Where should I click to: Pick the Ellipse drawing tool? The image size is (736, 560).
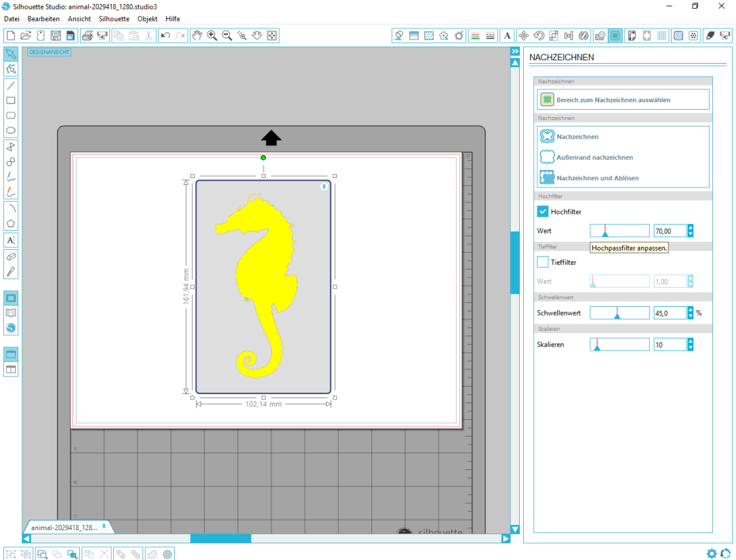(x=11, y=130)
